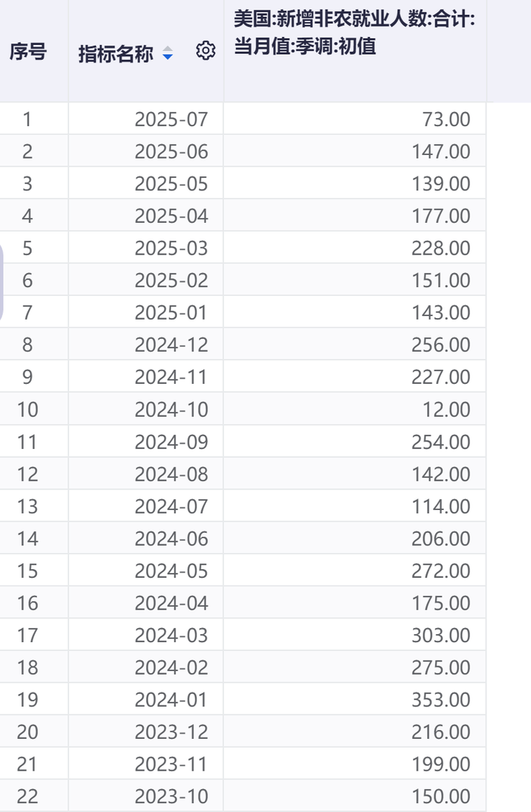The image size is (531, 812).
Task: Select row number 11
Action: click(x=27, y=441)
